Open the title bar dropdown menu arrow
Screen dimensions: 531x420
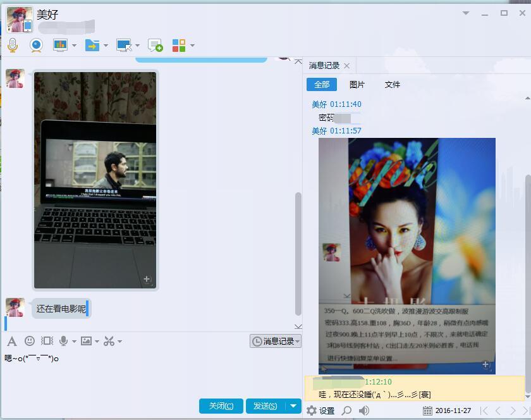466,13
